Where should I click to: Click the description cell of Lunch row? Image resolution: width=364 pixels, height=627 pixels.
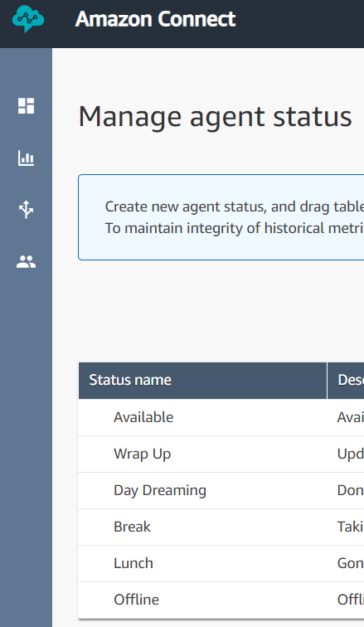pos(346,563)
